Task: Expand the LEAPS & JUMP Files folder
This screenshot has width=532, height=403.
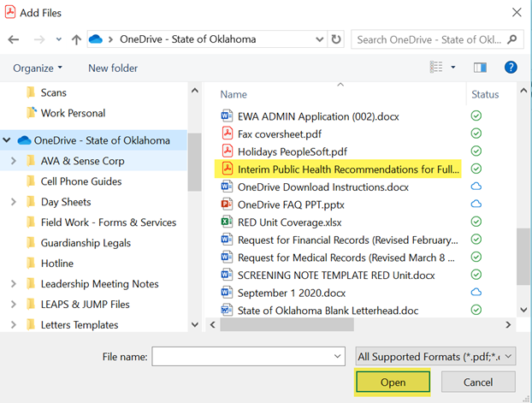Action: pyautogui.click(x=13, y=304)
